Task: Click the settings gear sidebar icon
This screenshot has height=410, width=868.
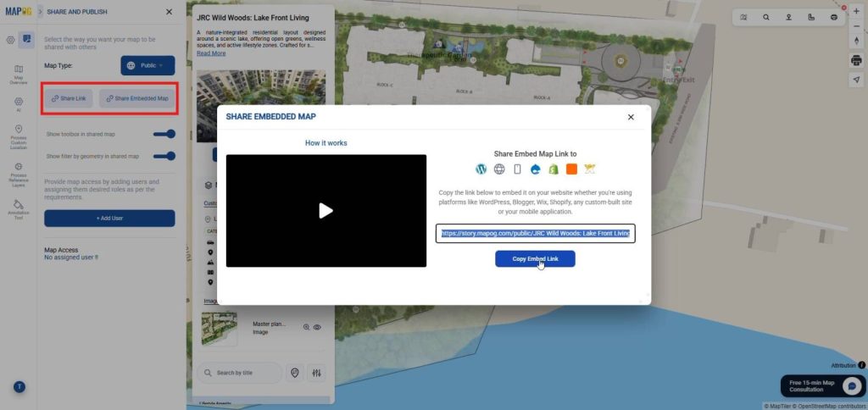Action: [x=10, y=40]
